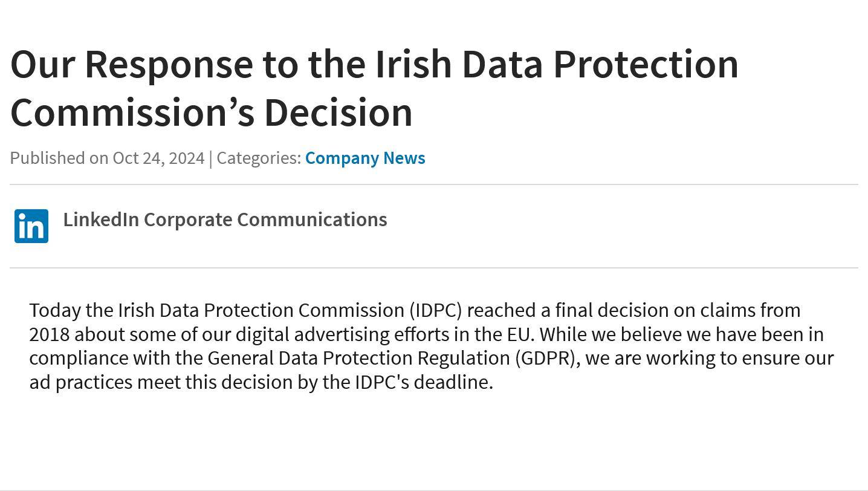
Task: Click the headline line starting "Our Response"
Action: pyautogui.click(x=374, y=64)
